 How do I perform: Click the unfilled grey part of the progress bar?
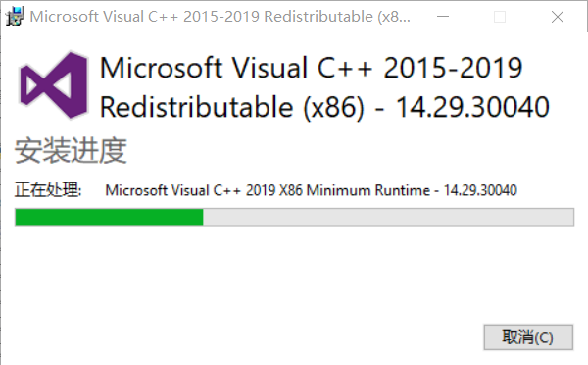(388, 217)
